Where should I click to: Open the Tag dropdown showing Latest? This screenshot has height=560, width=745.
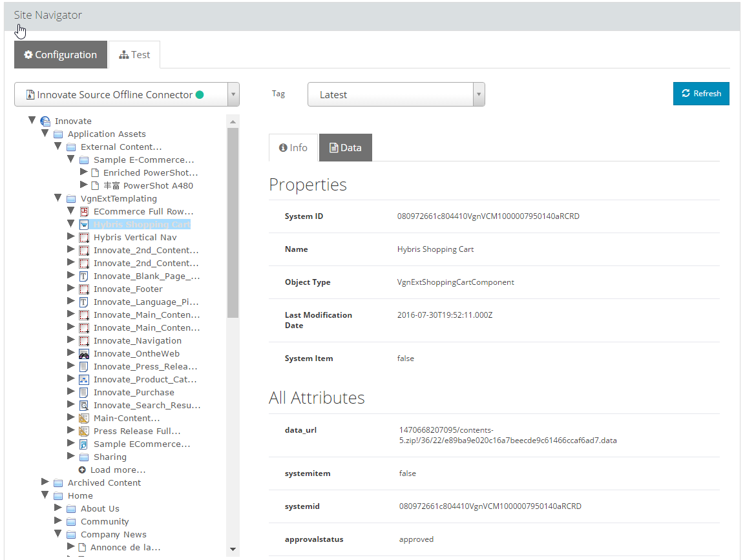tap(396, 94)
